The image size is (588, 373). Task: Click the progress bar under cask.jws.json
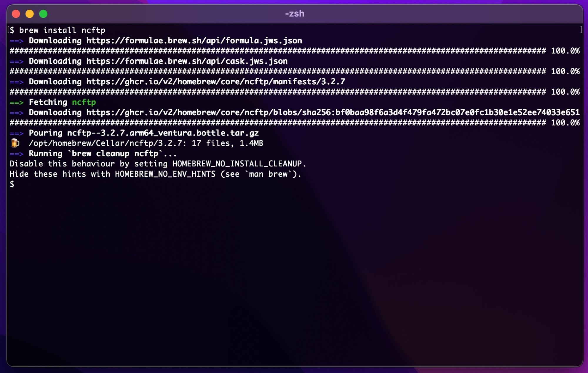coord(278,71)
